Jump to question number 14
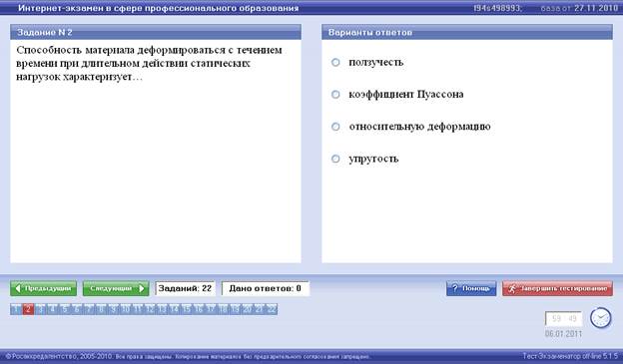The height and width of the screenshot is (364, 623). pos(174,309)
